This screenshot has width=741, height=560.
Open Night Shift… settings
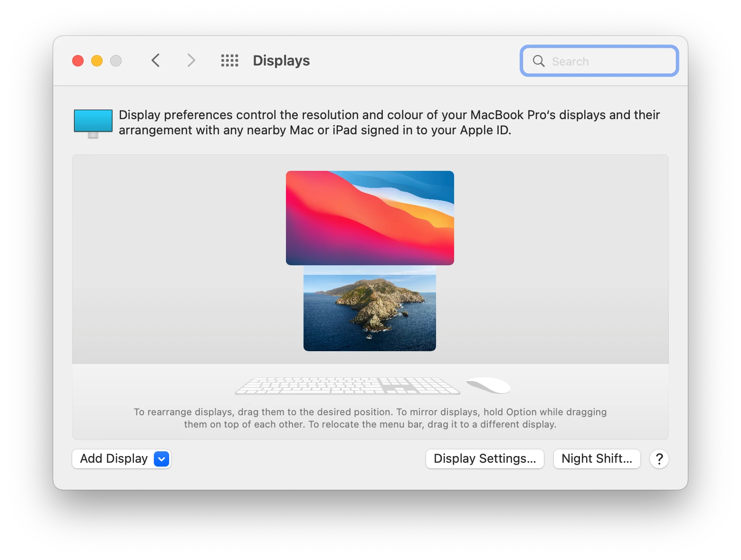pyautogui.click(x=597, y=459)
